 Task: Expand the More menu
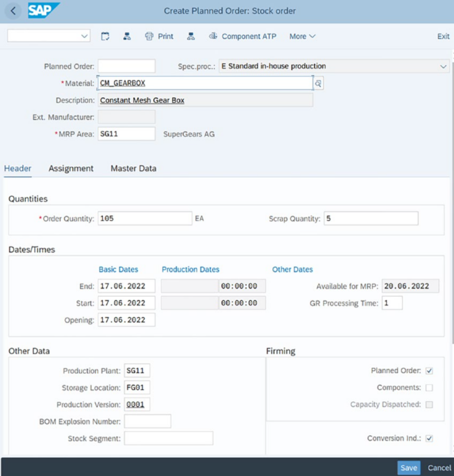[x=302, y=36]
